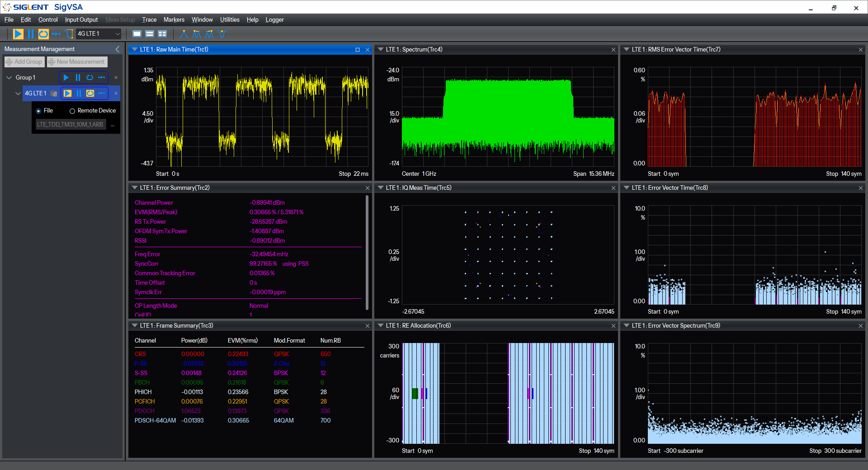This screenshot has width=868, height=470.
Task: Click the minimum search marker icon
Action: click(222, 34)
